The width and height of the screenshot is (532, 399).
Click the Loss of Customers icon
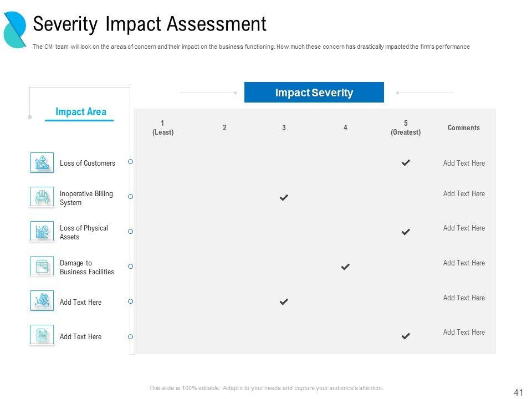tap(42, 163)
